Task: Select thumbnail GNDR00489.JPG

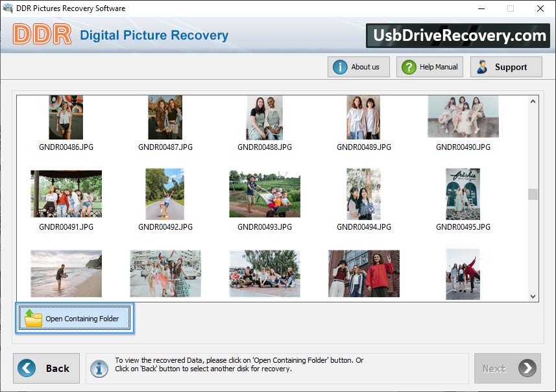Action: (x=363, y=117)
